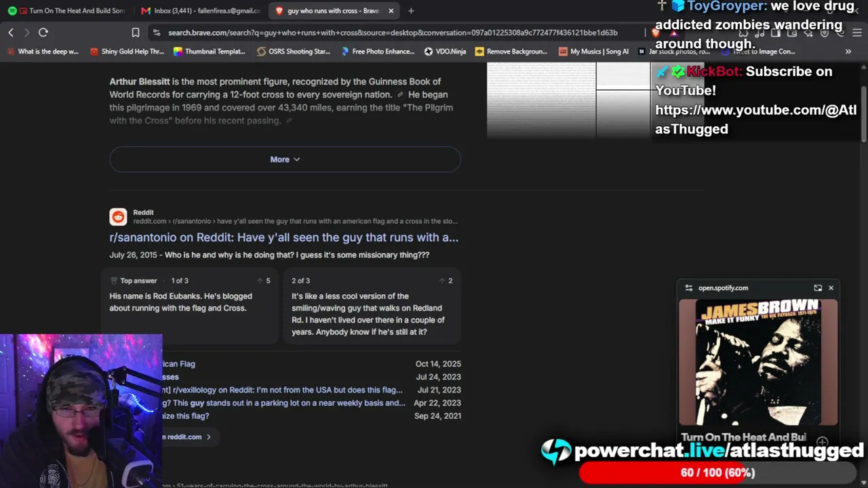The image size is (868, 488).
Task: Click the James Brown album cover art
Action: [758, 362]
